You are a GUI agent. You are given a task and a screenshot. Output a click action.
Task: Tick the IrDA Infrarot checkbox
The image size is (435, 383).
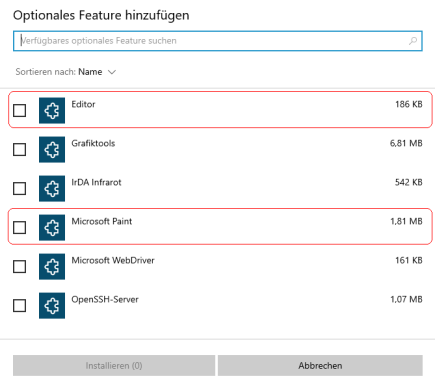click(x=19, y=188)
